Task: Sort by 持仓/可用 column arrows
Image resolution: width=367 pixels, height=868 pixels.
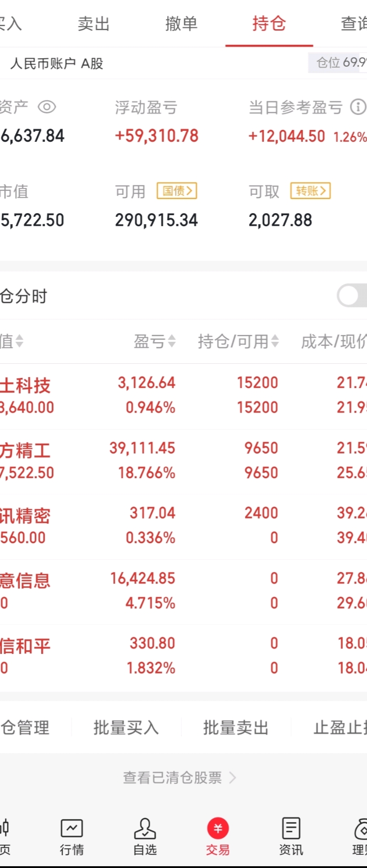Action: pyautogui.click(x=275, y=341)
